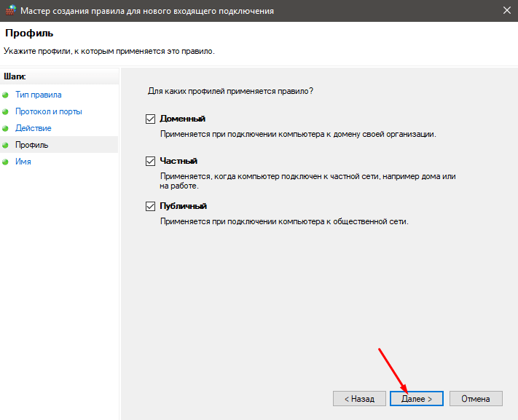
Task: Open the Имя step
Action: (x=23, y=162)
